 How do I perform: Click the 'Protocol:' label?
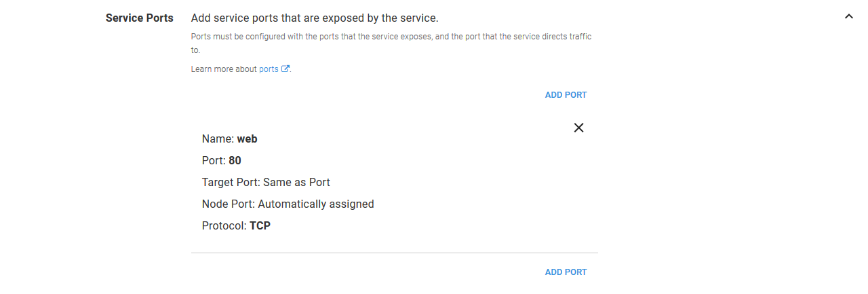tap(224, 226)
